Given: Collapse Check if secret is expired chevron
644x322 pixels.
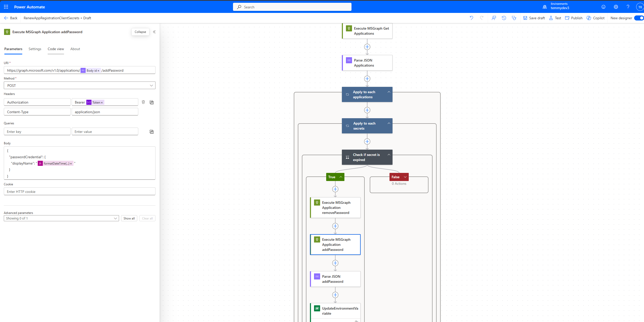Looking at the screenshot, I should pos(389,155).
